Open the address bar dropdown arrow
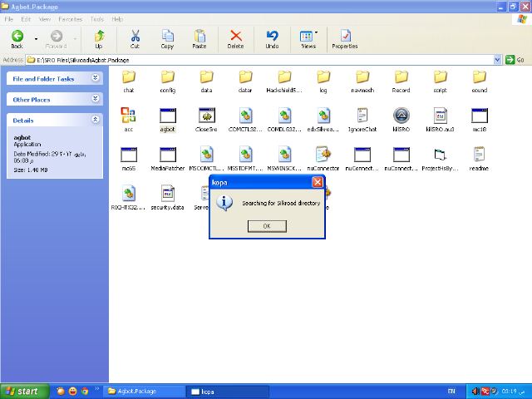 click(x=499, y=60)
